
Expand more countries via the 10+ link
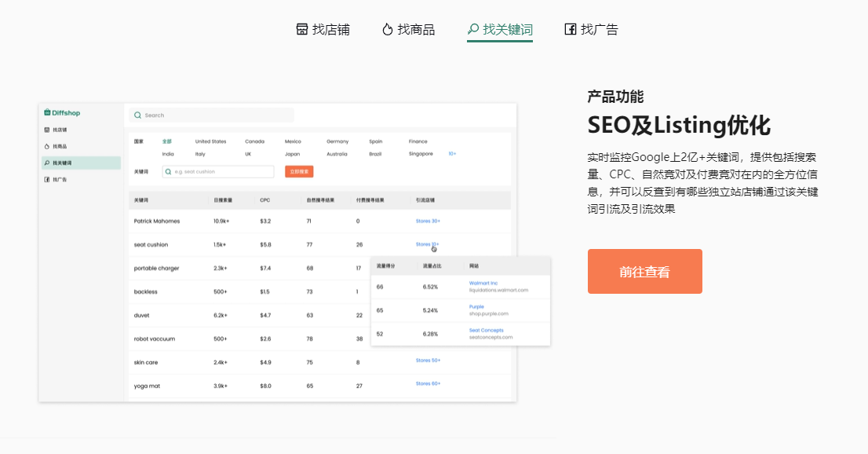coord(452,153)
